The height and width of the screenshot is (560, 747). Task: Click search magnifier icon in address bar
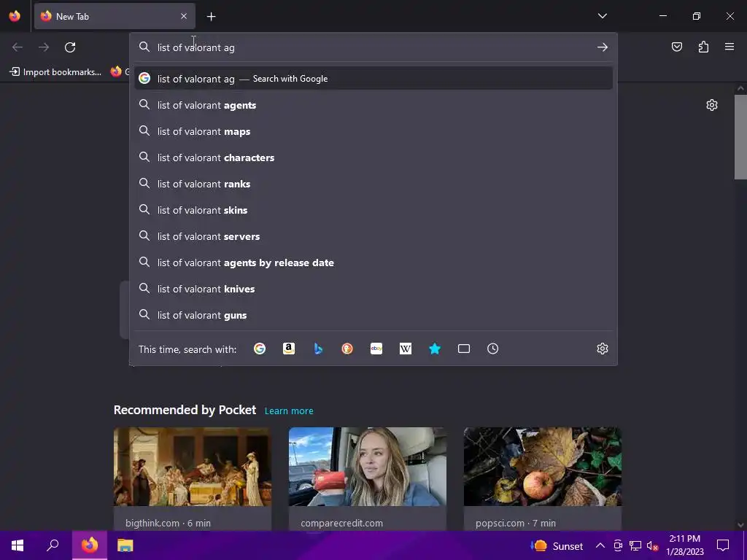pyautogui.click(x=144, y=47)
